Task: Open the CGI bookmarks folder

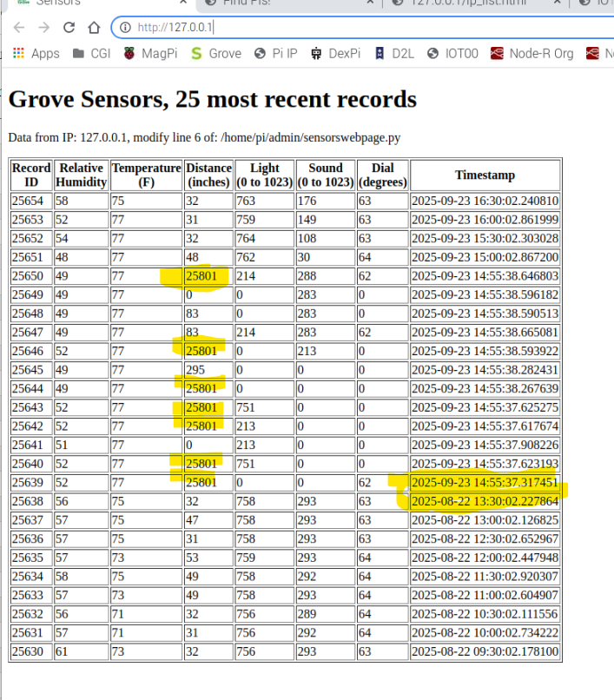Action: point(91,54)
